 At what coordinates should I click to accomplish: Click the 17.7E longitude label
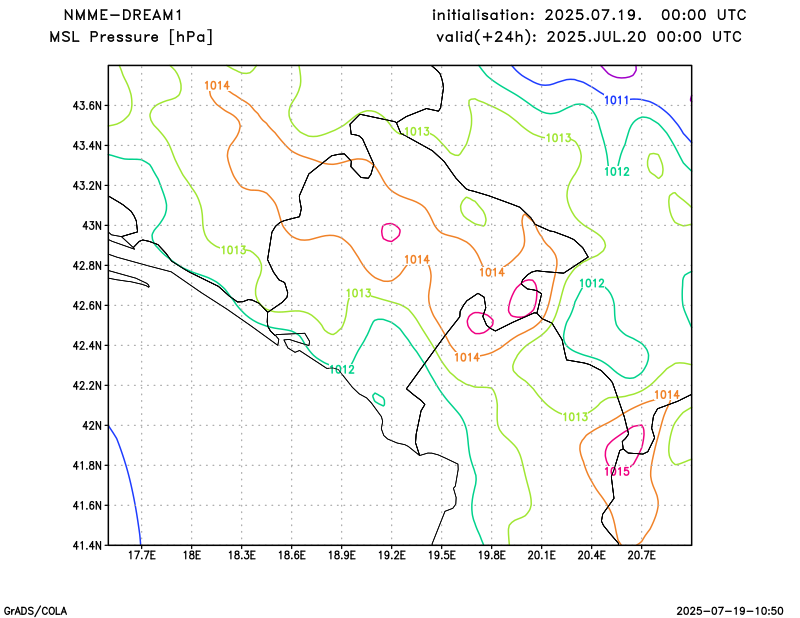pos(141,555)
